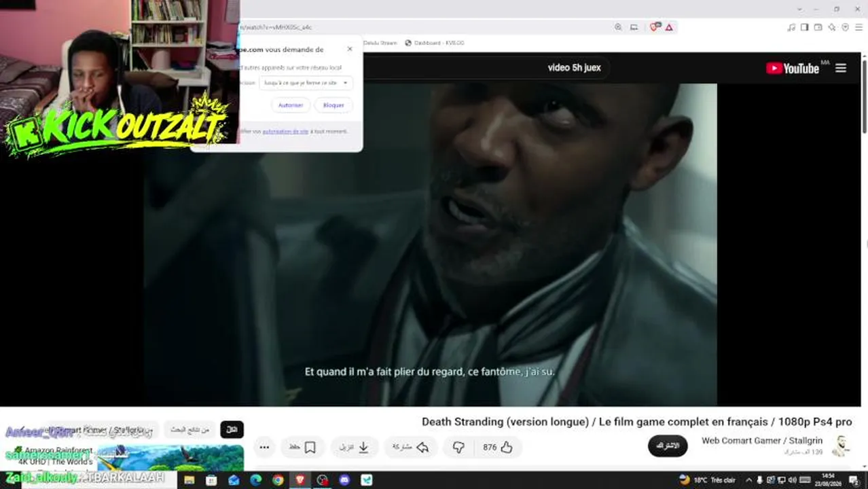The image size is (868, 489).
Task: Open the Brave browser main menu
Action: (858, 27)
